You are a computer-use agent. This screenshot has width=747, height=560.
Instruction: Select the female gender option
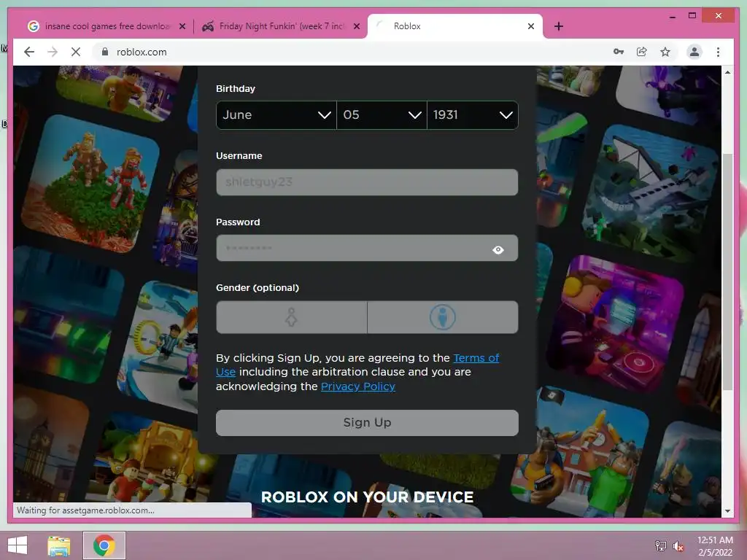click(x=292, y=317)
